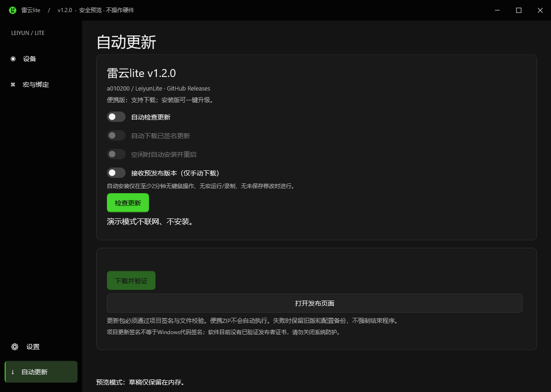Click the 雷云lite v1.2.0 heading
Screen dimensions: 551x392
(x=141, y=73)
